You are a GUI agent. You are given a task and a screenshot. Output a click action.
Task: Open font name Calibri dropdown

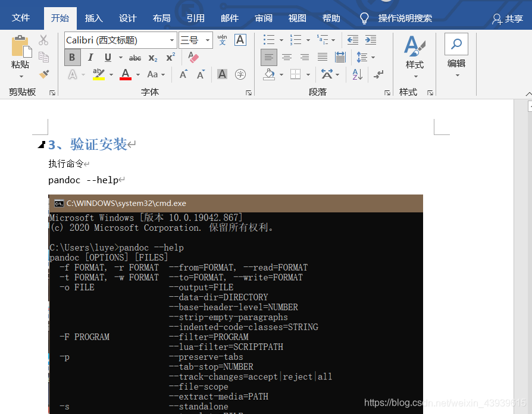tap(172, 40)
